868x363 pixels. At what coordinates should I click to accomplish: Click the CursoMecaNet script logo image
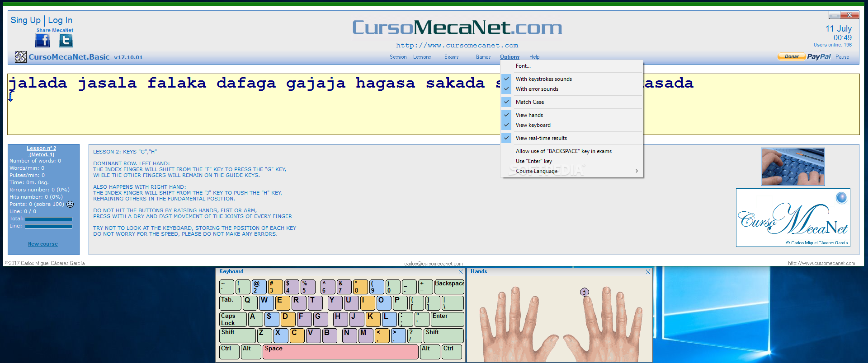tap(793, 218)
